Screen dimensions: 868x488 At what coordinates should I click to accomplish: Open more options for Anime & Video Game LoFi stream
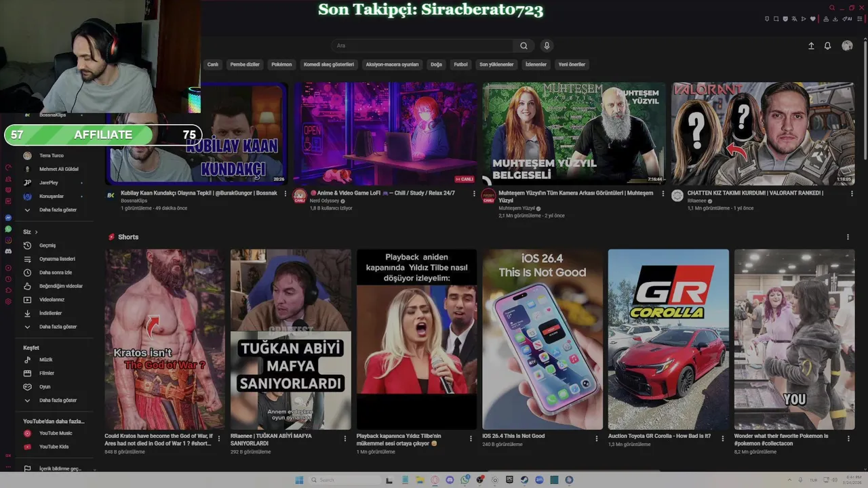click(473, 193)
